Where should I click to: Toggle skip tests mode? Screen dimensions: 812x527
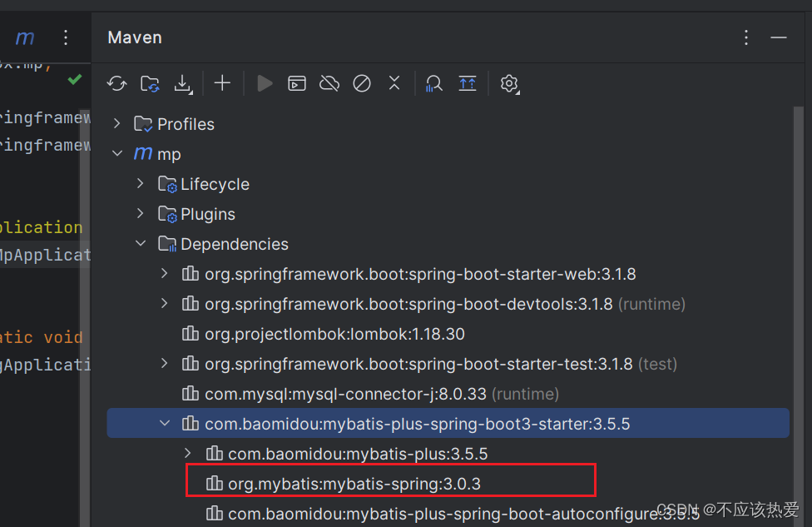(361, 83)
